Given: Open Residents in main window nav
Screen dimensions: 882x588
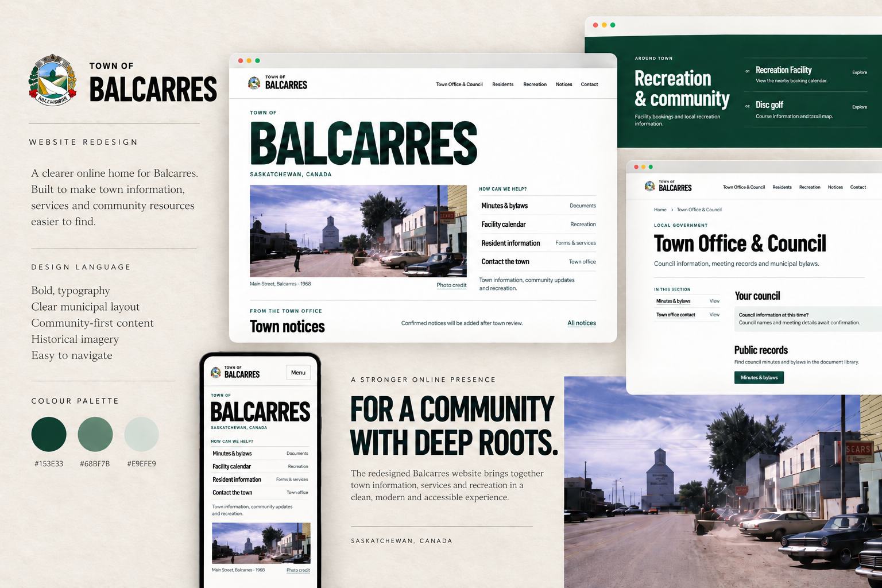Looking at the screenshot, I should pyautogui.click(x=503, y=84).
